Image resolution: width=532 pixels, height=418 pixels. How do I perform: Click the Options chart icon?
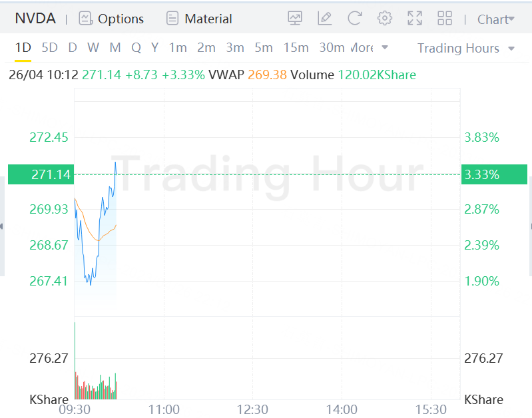point(85,19)
